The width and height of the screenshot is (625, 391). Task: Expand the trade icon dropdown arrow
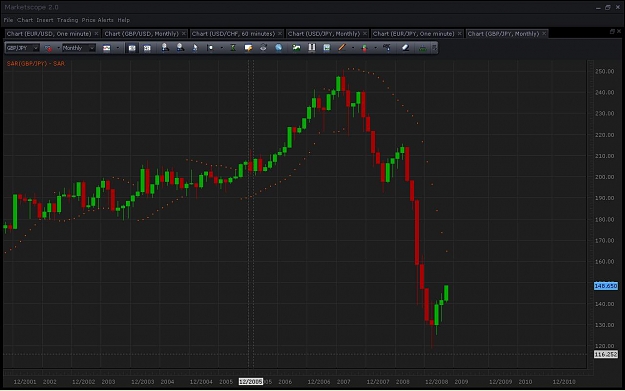(375, 48)
